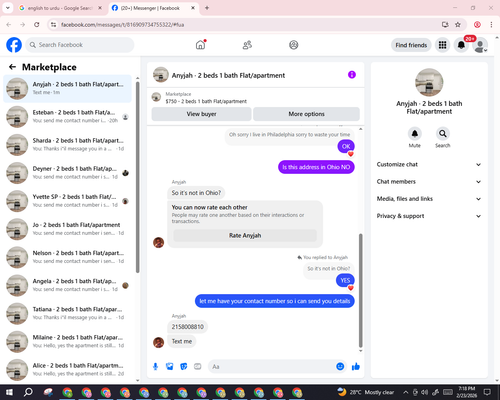
Task: Search in conversation magnifier icon
Action: pos(442,134)
